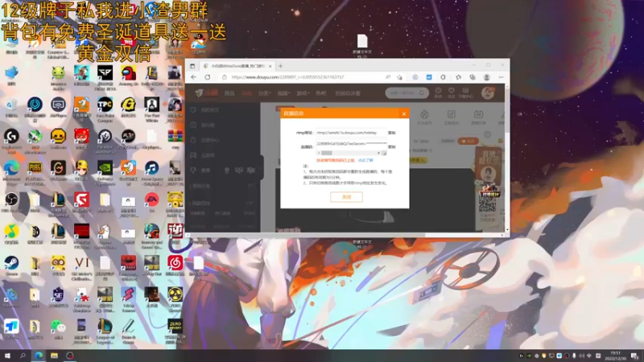Click the browser address bar URL
The image size is (644, 362).
point(287,77)
